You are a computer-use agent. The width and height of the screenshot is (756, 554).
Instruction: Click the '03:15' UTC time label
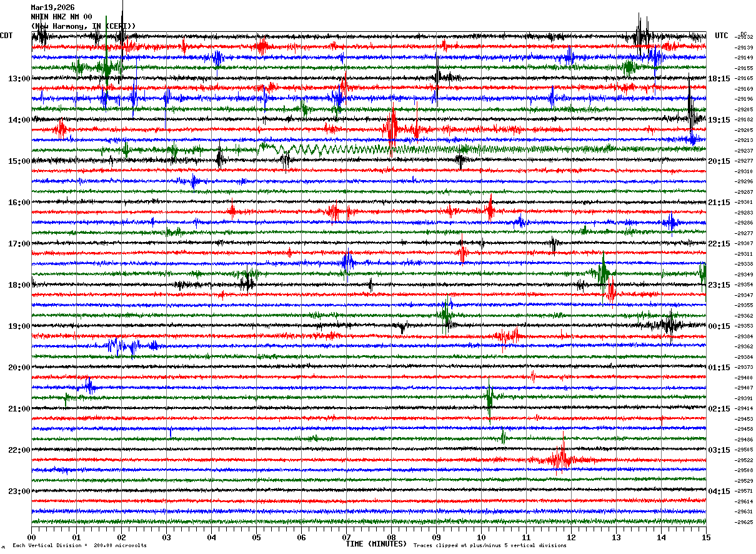719,450
